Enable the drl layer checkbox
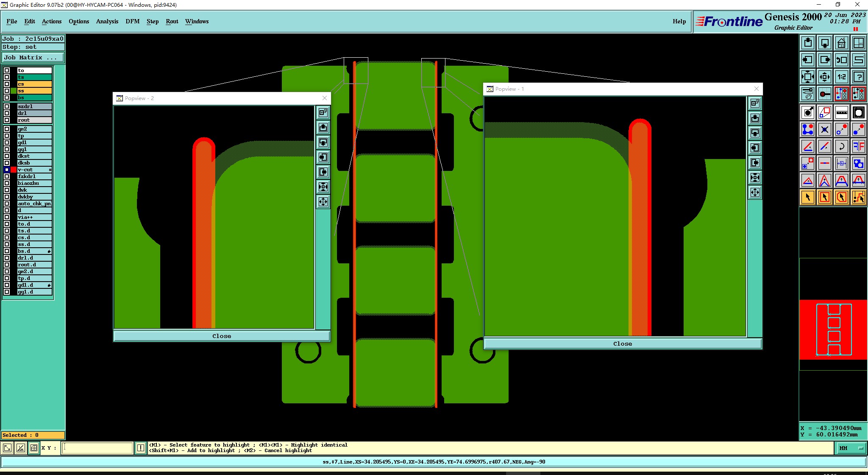This screenshot has height=475, width=868. tap(7, 113)
